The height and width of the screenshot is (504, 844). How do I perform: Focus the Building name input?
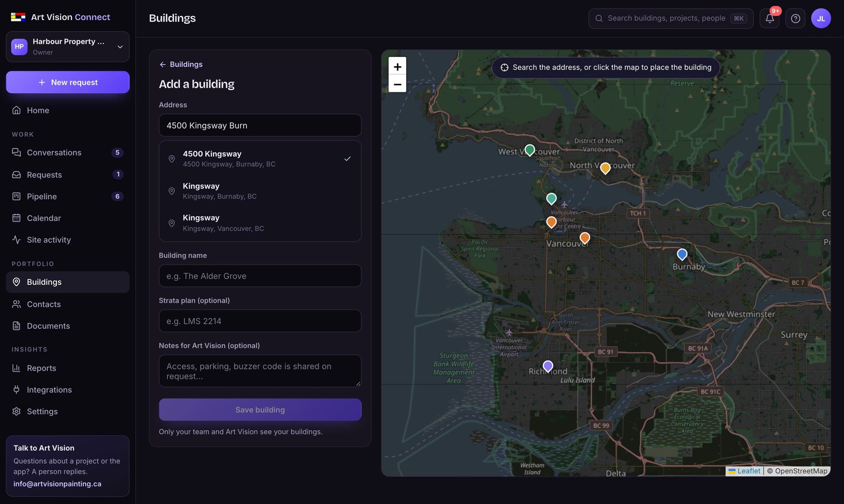tap(260, 276)
